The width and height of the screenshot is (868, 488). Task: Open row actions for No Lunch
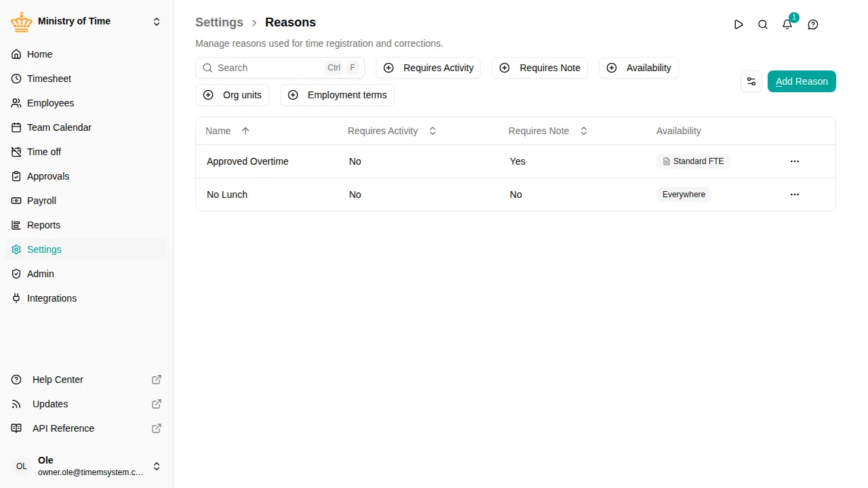(x=795, y=195)
